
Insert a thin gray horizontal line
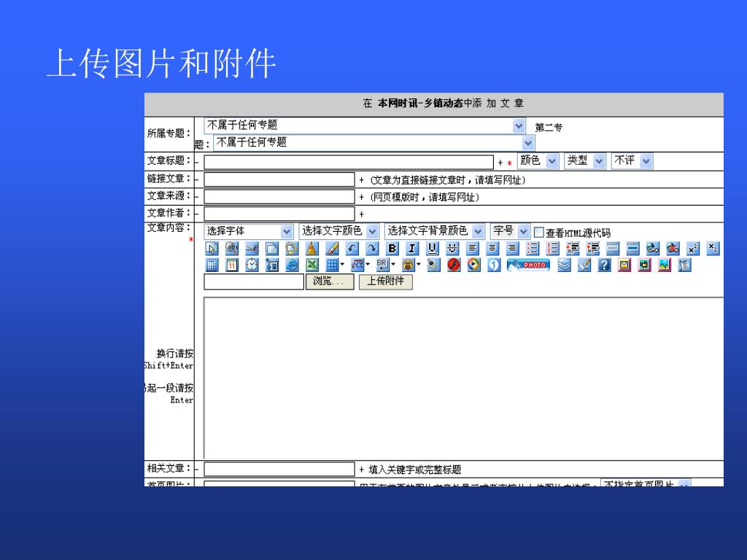[613, 248]
